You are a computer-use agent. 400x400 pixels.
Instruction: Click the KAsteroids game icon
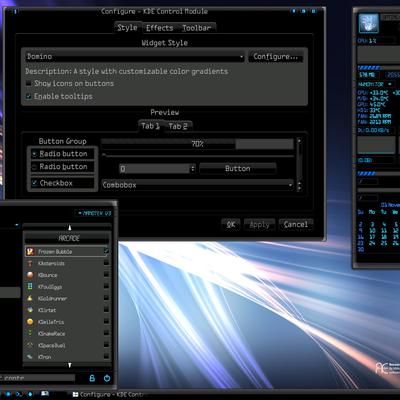[x=30, y=263]
